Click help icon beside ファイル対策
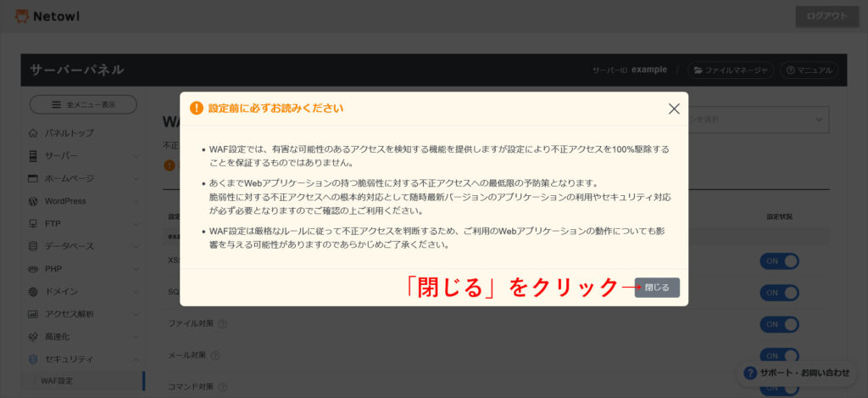The image size is (868, 398). [223, 323]
